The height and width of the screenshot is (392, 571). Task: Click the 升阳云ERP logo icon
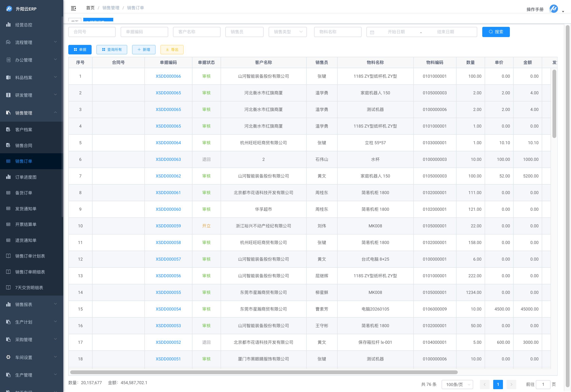click(9, 9)
